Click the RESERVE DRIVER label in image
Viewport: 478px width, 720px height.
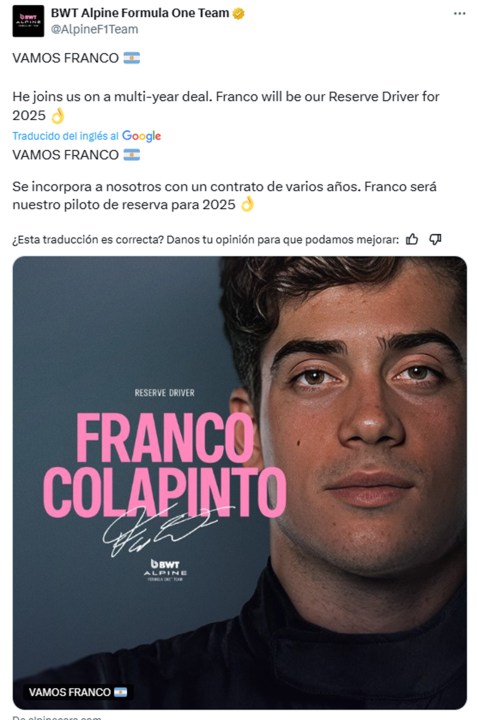click(164, 393)
